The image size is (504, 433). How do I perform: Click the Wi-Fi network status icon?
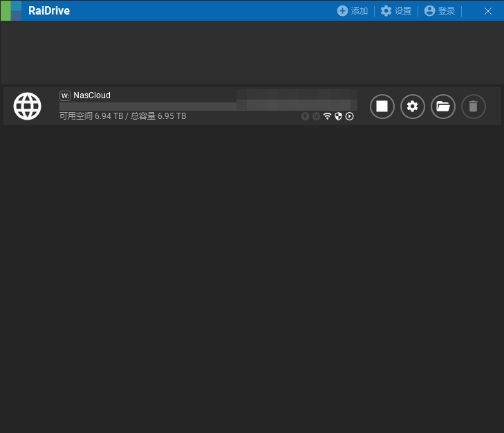327,116
